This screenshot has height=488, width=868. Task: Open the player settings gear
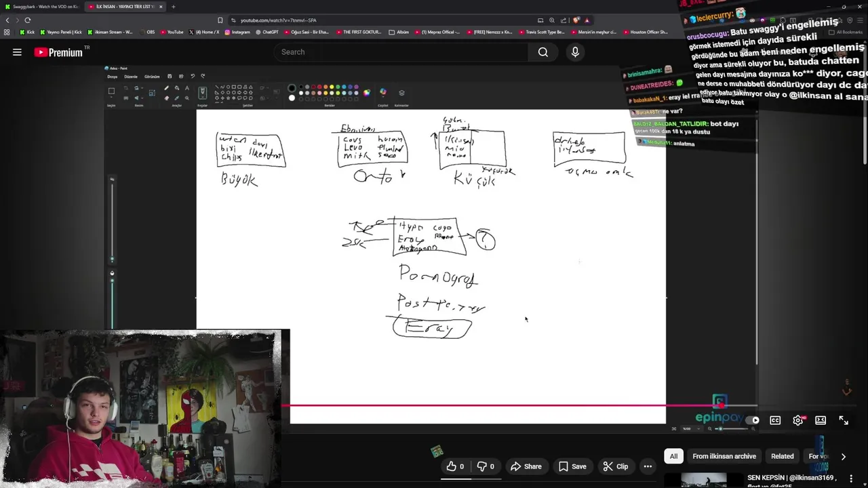(798, 420)
